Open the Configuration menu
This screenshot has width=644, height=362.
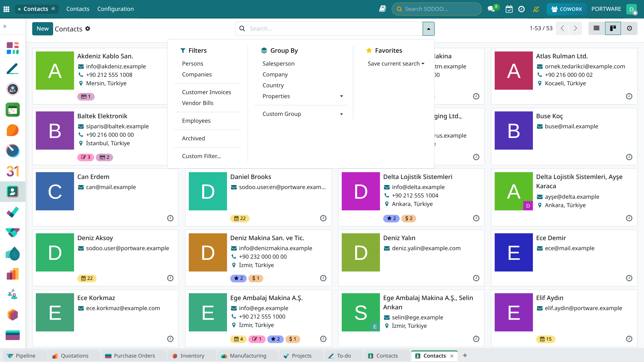tap(116, 9)
